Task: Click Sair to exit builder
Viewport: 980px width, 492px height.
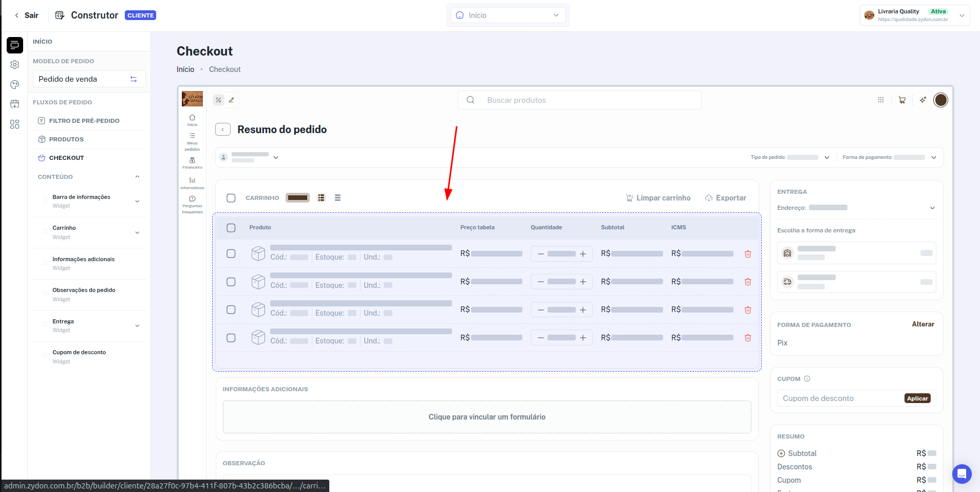Action: [x=26, y=15]
